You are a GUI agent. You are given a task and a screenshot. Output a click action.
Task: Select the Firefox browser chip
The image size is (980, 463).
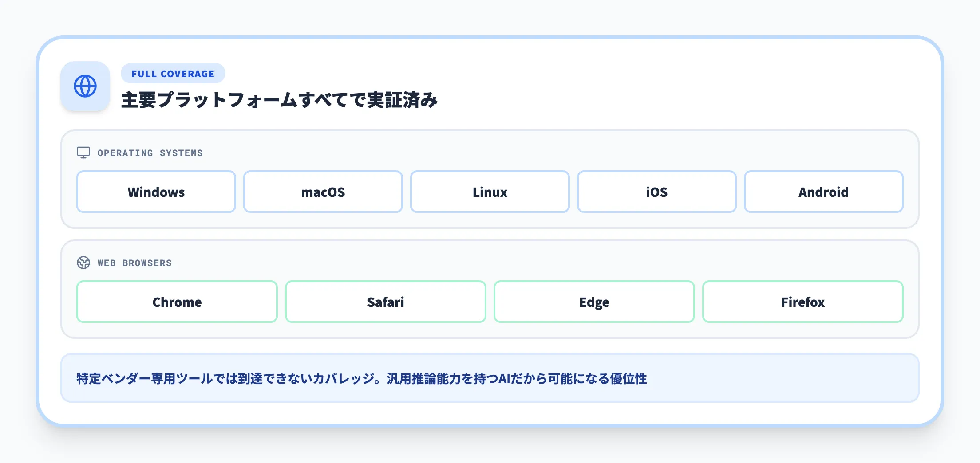(802, 302)
